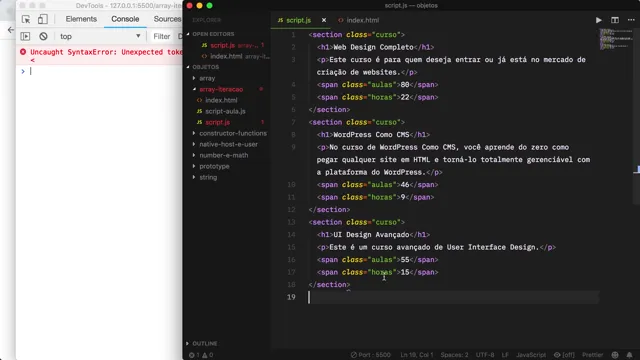Collapse the OPEN EDITORS section
The image size is (640, 360).
point(213,34)
